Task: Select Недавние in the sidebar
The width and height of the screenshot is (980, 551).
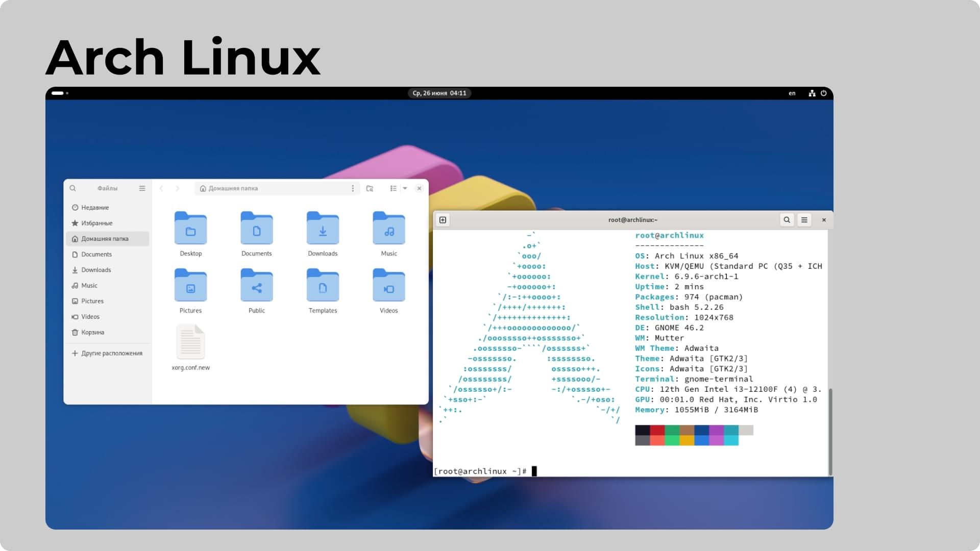Action: (x=107, y=208)
